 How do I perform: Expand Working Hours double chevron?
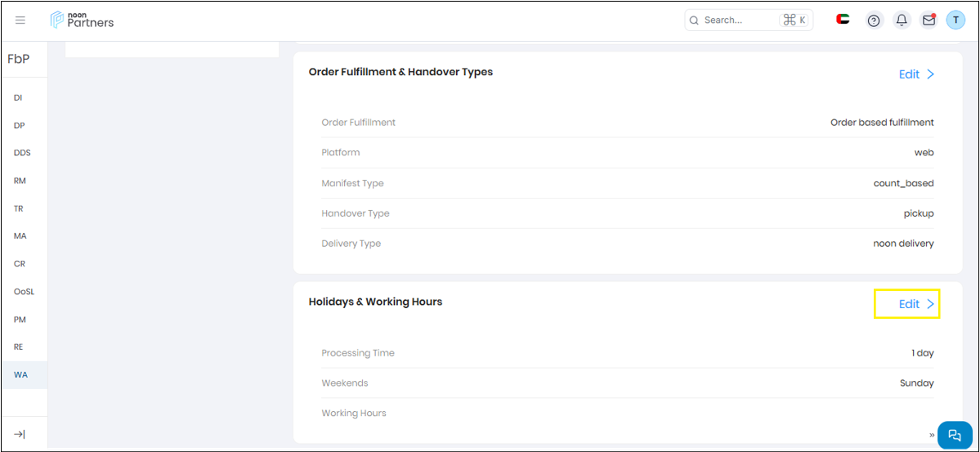click(931, 434)
